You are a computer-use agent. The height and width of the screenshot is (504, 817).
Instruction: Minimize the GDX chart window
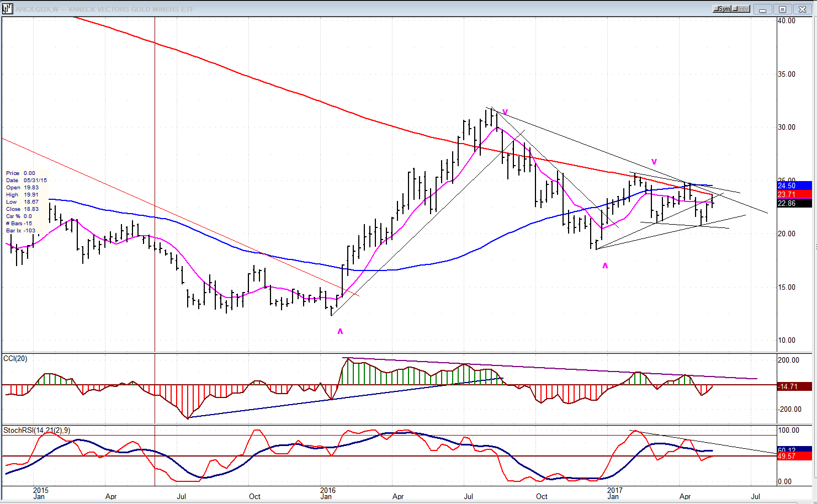click(x=763, y=9)
